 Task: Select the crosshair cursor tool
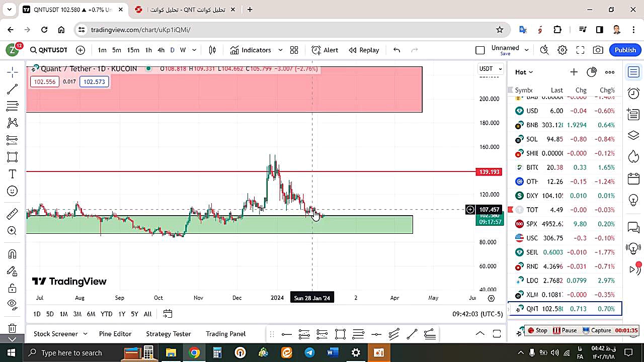pos(13,72)
